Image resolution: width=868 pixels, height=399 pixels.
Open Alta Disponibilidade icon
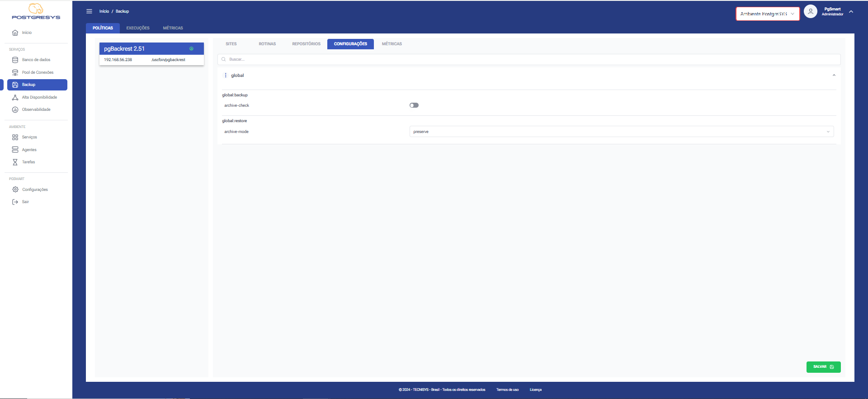click(x=15, y=97)
